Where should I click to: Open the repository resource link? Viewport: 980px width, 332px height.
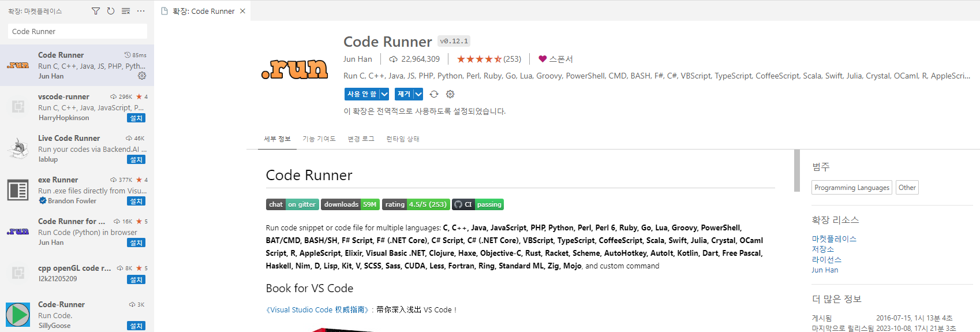coord(822,249)
